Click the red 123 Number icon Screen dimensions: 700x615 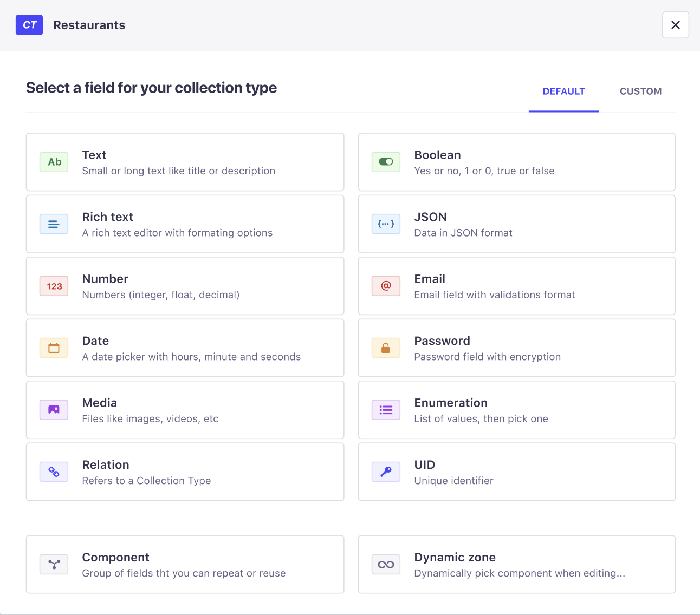(54, 286)
